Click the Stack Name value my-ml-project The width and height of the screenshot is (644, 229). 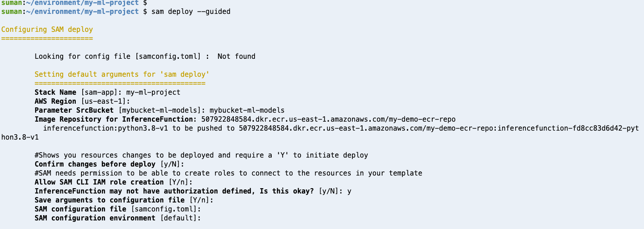coord(153,92)
